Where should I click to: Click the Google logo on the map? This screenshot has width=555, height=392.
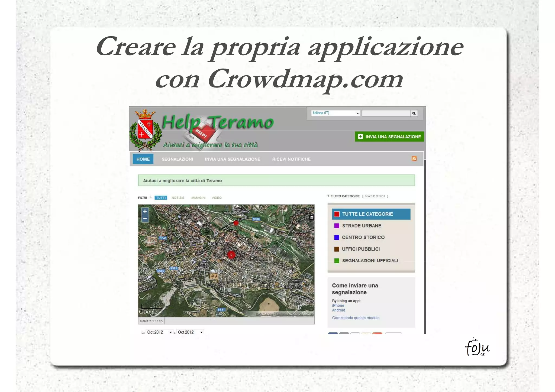click(148, 312)
